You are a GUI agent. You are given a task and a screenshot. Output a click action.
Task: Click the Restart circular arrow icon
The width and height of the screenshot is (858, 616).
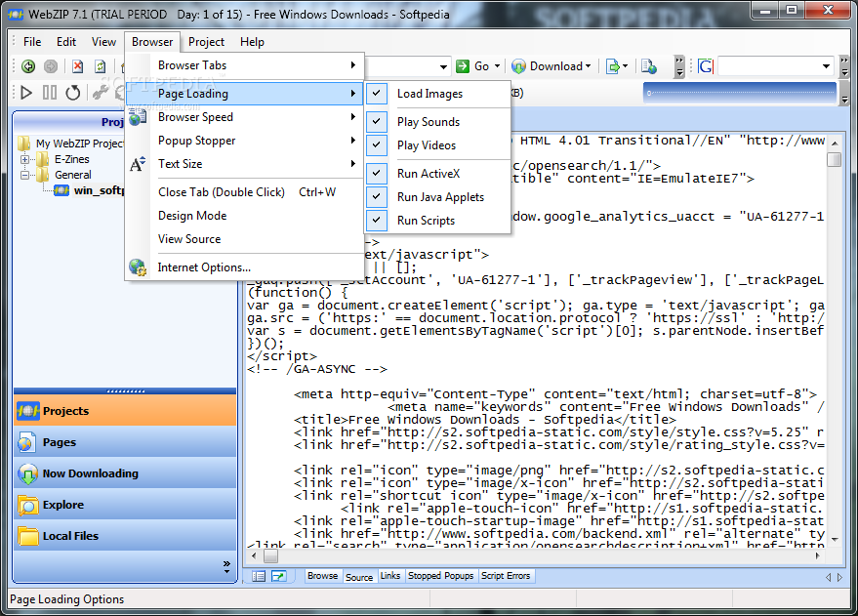pos(73,93)
